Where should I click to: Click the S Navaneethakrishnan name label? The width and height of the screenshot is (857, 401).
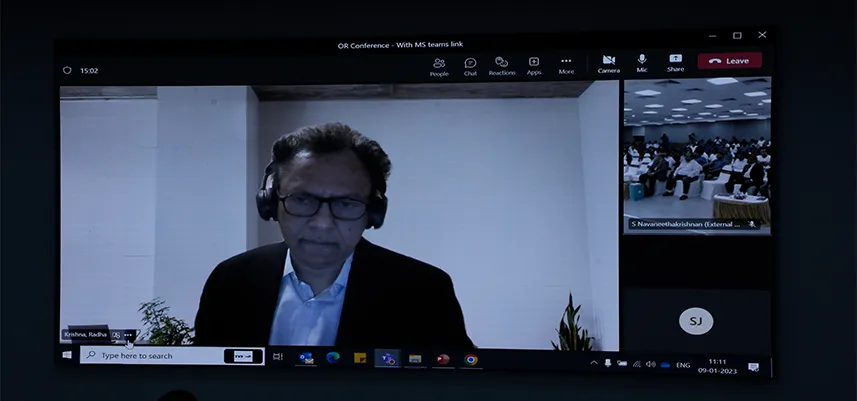(685, 224)
